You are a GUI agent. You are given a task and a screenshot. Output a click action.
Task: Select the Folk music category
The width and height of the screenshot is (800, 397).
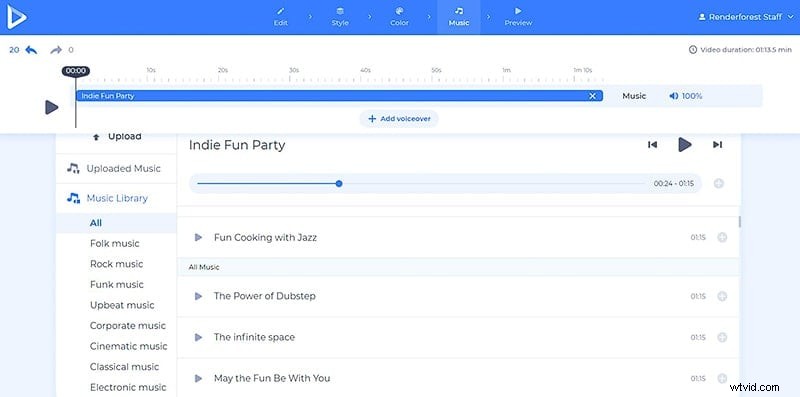pos(114,243)
